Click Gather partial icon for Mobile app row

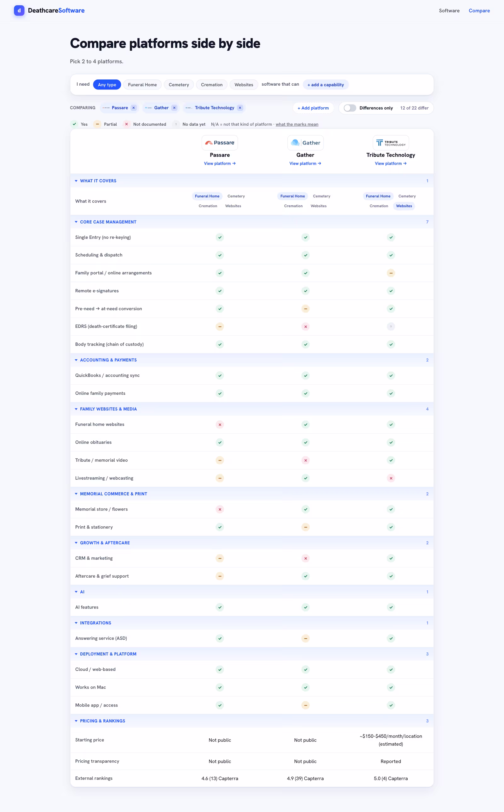pyautogui.click(x=305, y=705)
